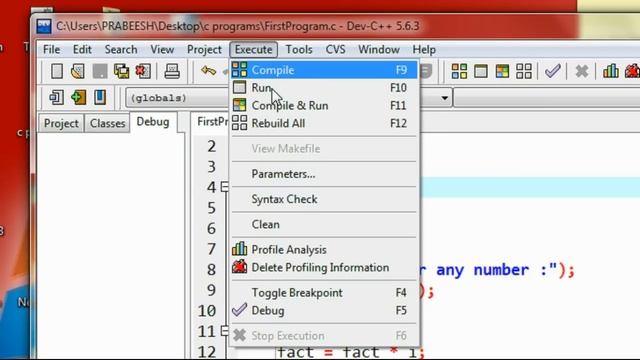Image resolution: width=640 pixels, height=360 pixels.
Task: Choose Compile from the Execute menu
Action: pyautogui.click(x=324, y=70)
